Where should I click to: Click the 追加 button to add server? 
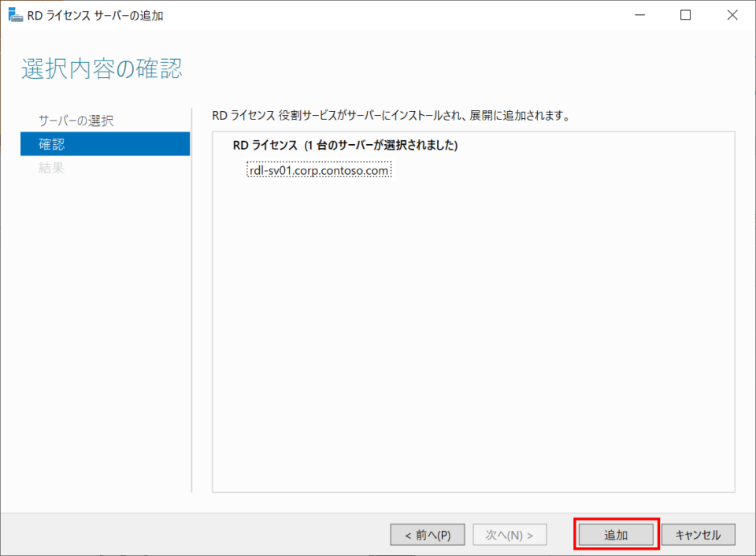pyautogui.click(x=616, y=534)
